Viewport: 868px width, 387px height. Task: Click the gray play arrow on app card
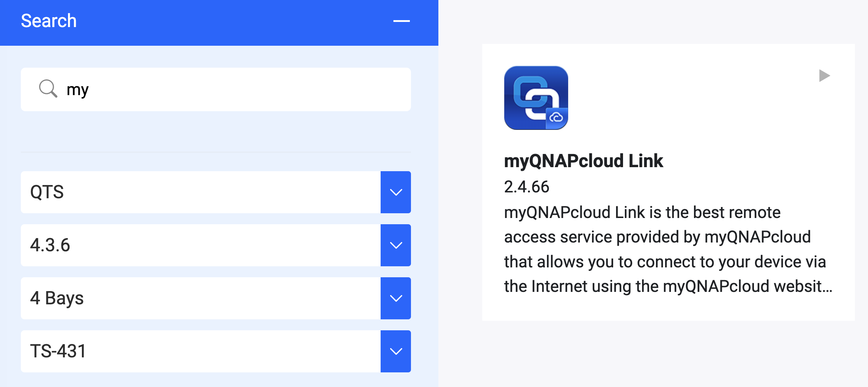pyautogui.click(x=824, y=76)
